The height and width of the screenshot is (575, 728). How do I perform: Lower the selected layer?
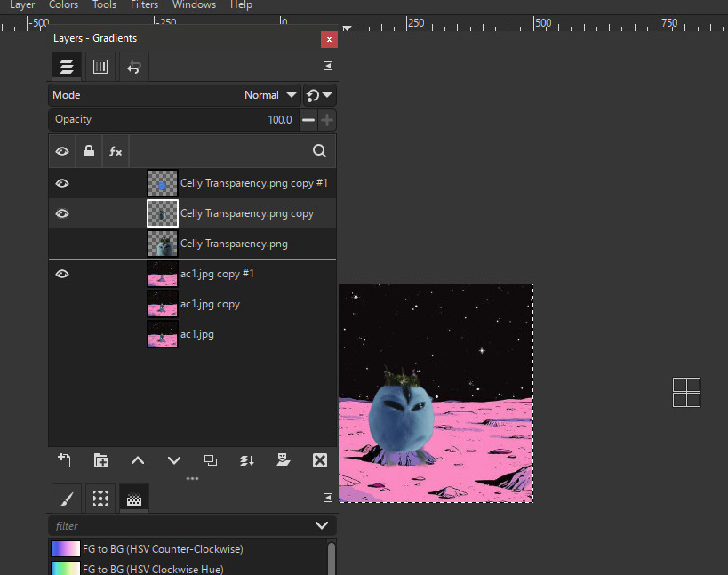tap(174, 460)
